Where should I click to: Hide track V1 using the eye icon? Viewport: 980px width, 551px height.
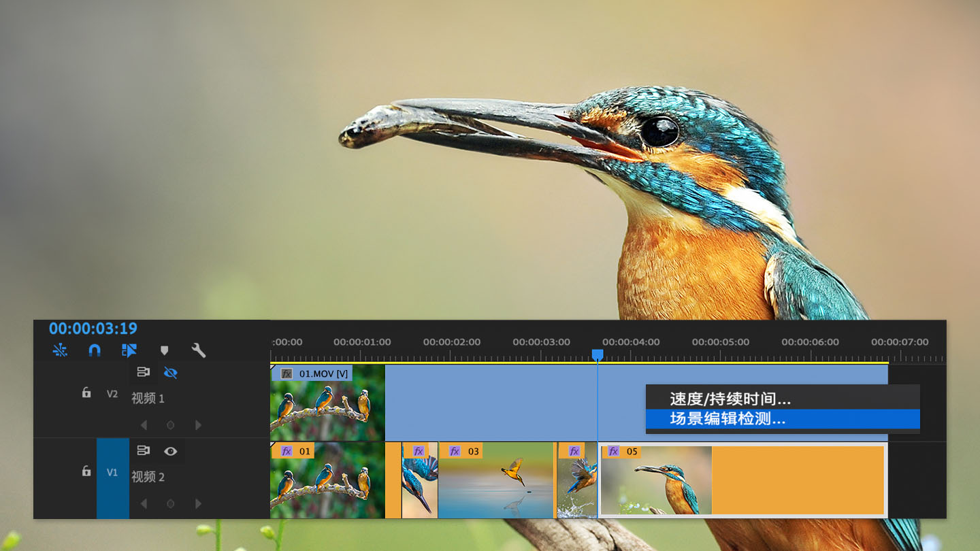coord(171,451)
